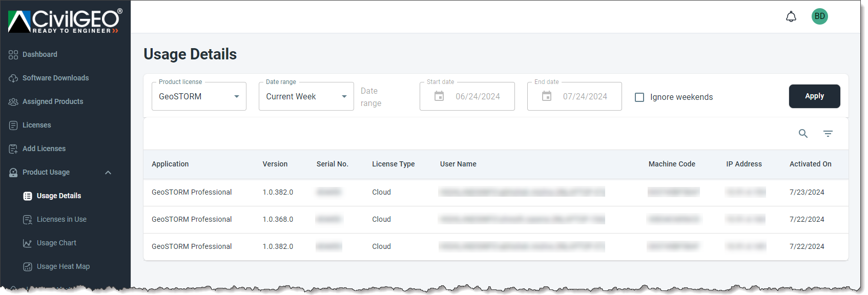Viewport: 868px width, 295px height.
Task: Open Software Downloads page
Action: click(56, 78)
